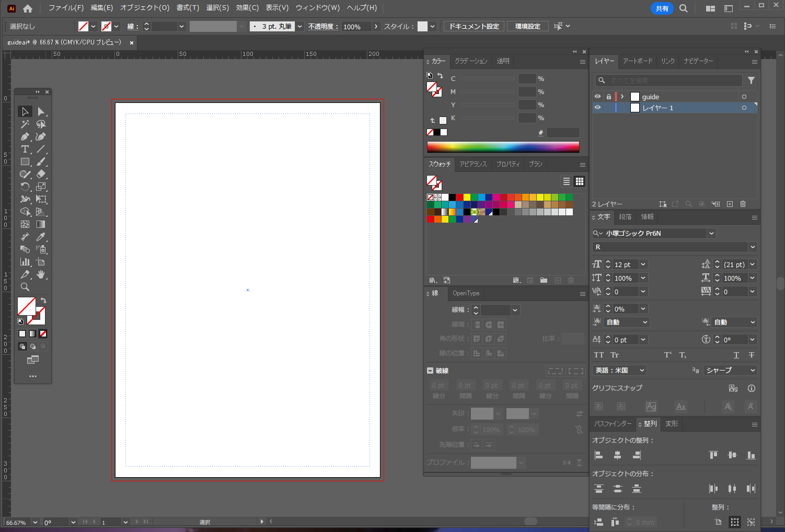This screenshot has height=532, width=785.
Task: Switch to the パスファインダー tab
Action: pos(613,424)
